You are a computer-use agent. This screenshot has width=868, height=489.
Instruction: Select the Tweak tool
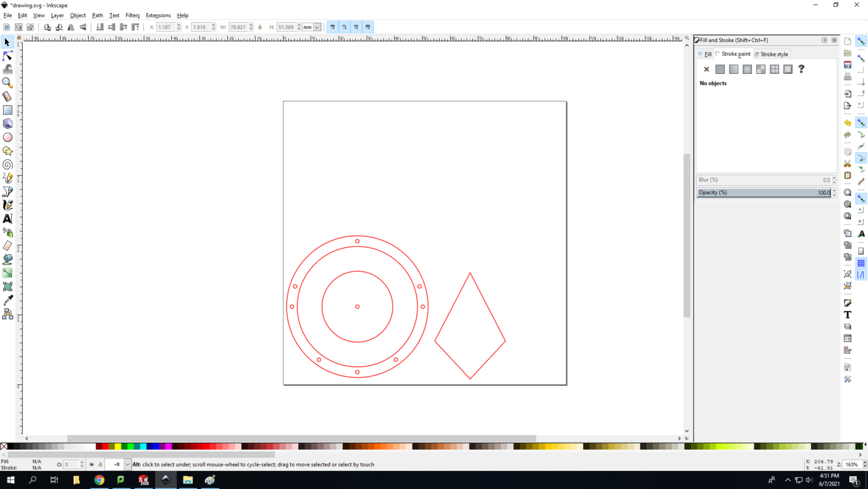[x=7, y=69]
